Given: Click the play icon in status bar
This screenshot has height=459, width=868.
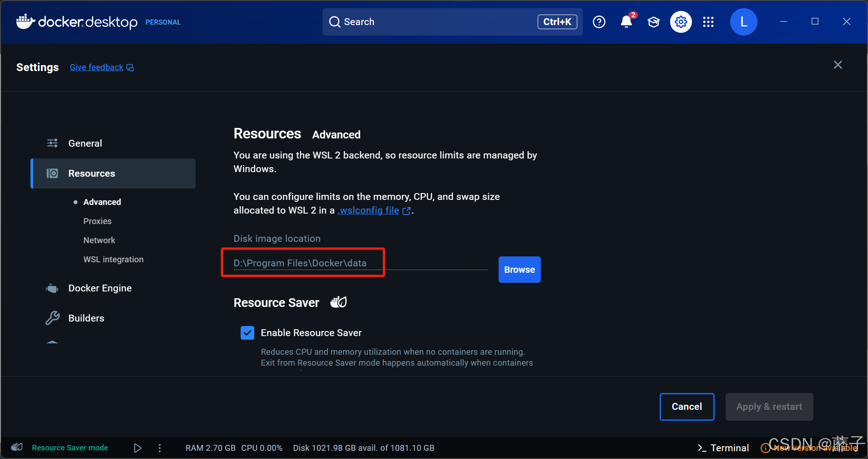Looking at the screenshot, I should [x=137, y=448].
